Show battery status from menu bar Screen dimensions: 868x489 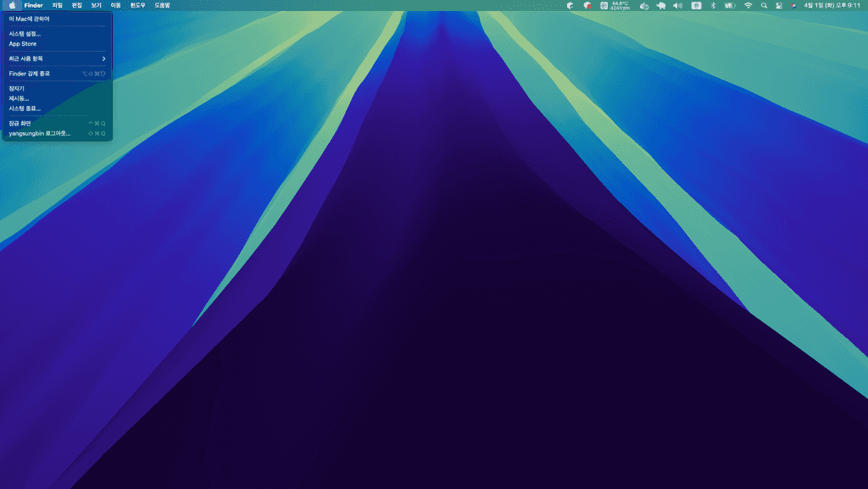730,6
